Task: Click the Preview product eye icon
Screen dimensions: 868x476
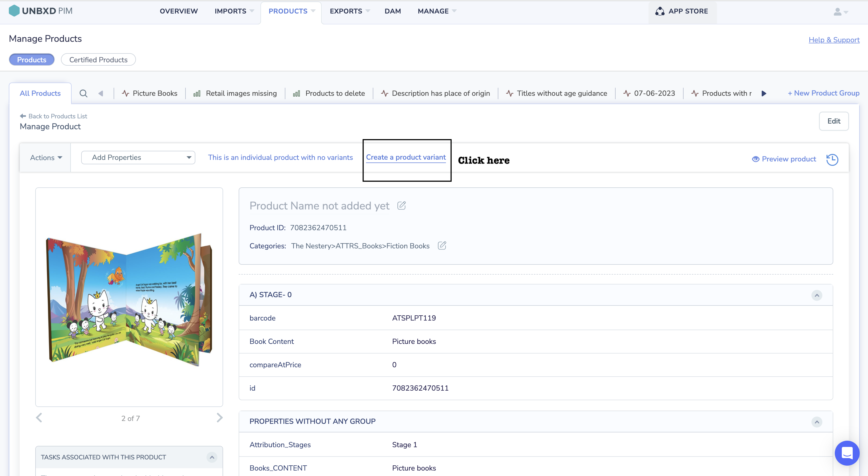Action: tap(755, 159)
